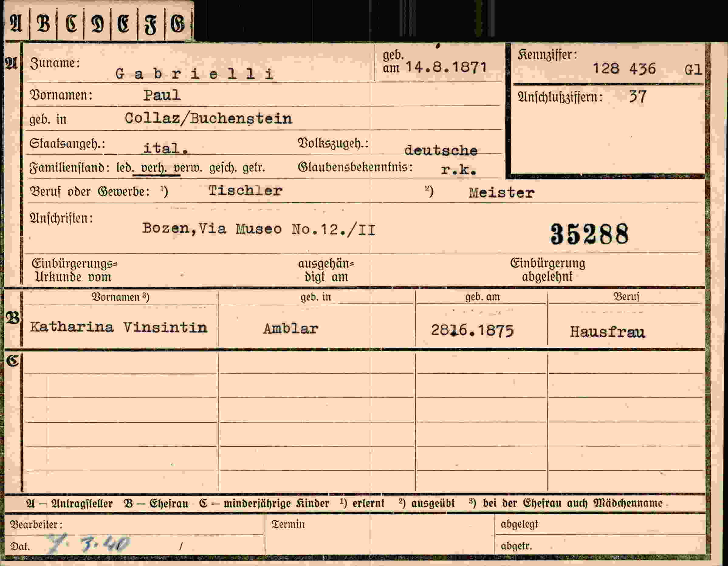Click the Einbürgerung abgelehnt label

(x=548, y=270)
